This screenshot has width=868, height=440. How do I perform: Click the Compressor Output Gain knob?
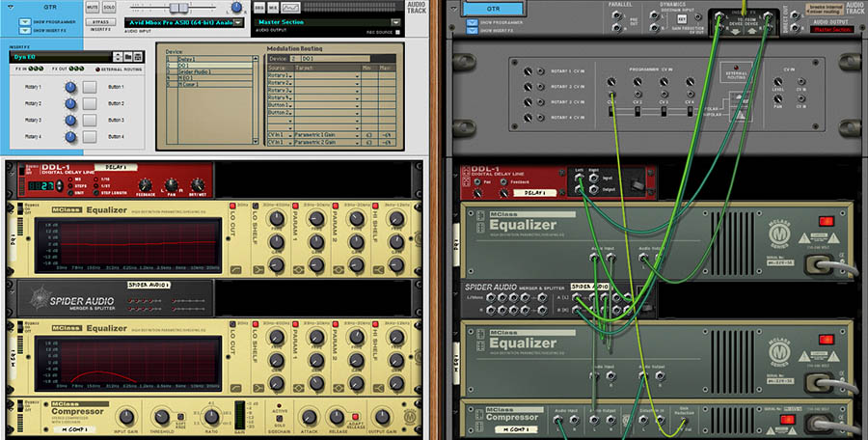click(x=382, y=417)
